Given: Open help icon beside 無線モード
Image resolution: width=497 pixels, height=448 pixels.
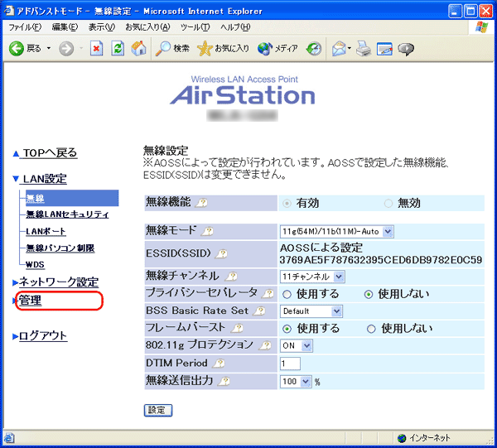Looking at the screenshot, I should click(x=208, y=231).
